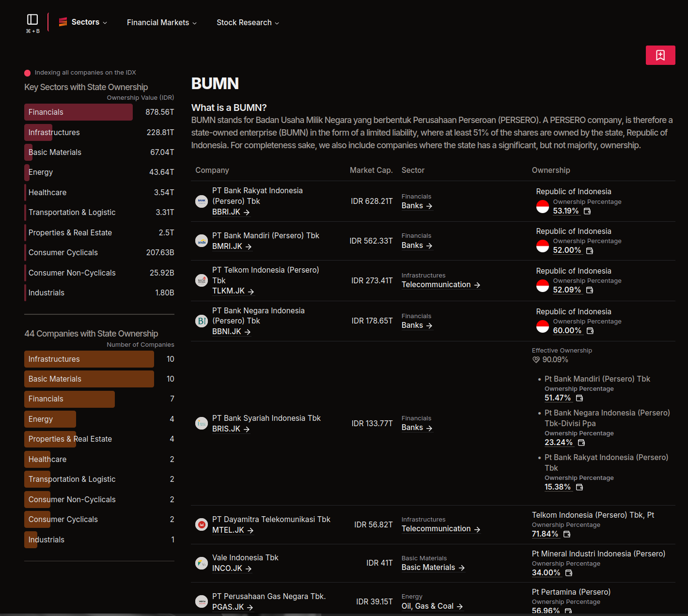Viewport: 688px width, 616px height.
Task: Click the Dayamitra Telekomunikasi company logo
Action: click(202, 524)
